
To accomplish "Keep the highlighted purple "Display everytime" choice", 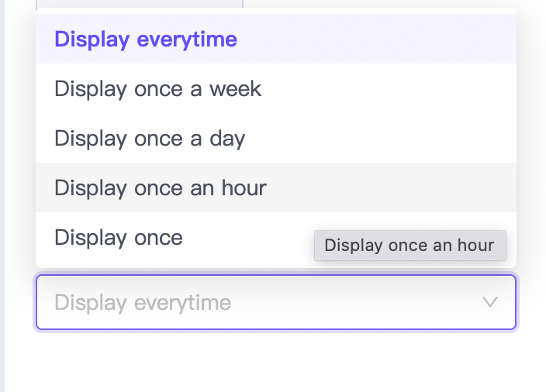I will 146,40.
